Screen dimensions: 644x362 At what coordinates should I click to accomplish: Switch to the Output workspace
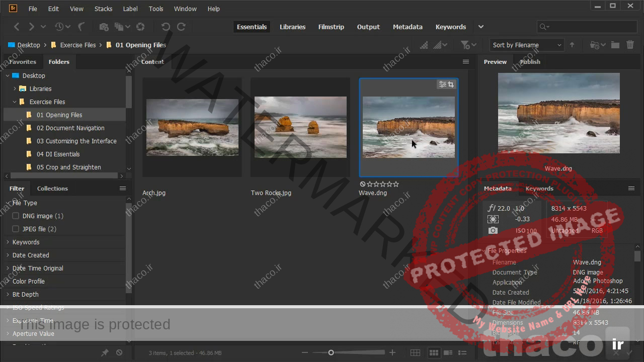click(x=368, y=27)
